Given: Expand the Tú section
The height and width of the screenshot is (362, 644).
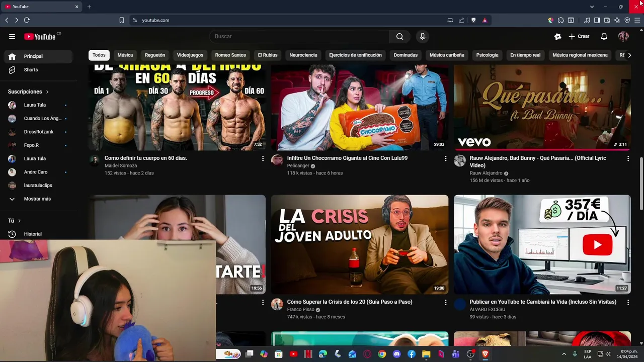Looking at the screenshot, I should [14, 221].
